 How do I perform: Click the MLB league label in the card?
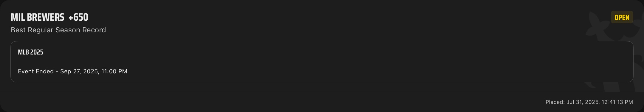tap(23, 52)
